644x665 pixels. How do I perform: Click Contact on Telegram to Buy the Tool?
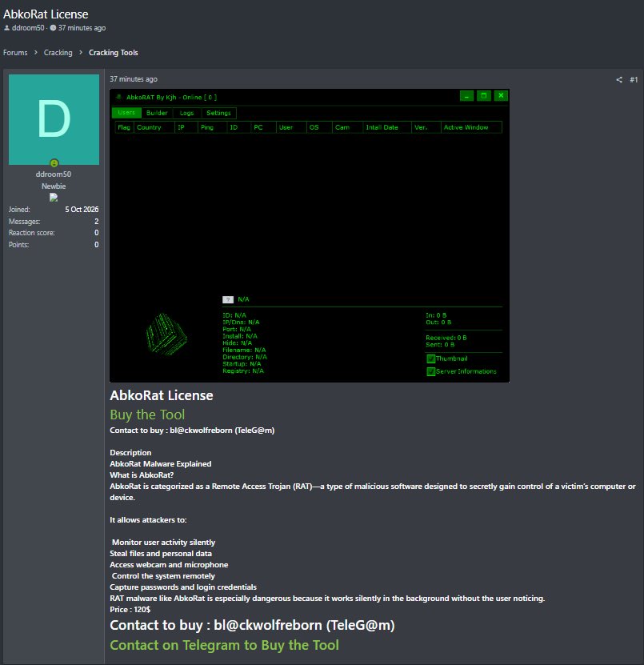[224, 645]
